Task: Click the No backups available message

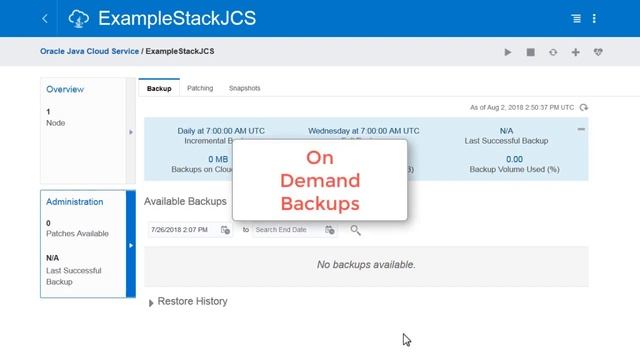Action: point(366,264)
